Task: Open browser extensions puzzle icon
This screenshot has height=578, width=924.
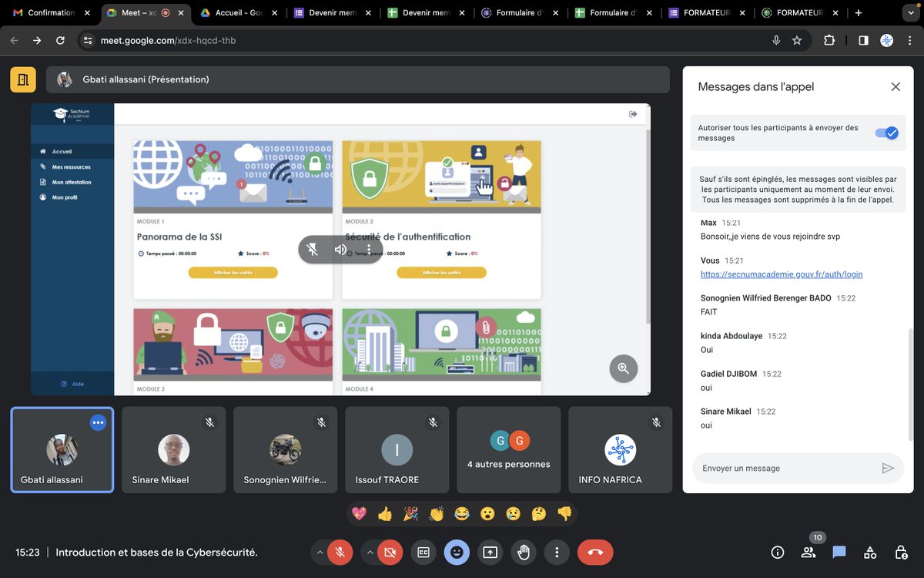Action: [x=829, y=40]
